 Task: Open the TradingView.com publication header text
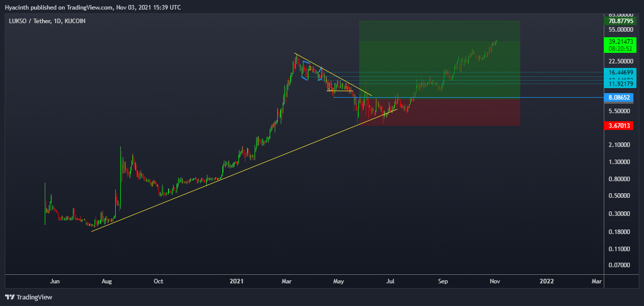click(93, 8)
